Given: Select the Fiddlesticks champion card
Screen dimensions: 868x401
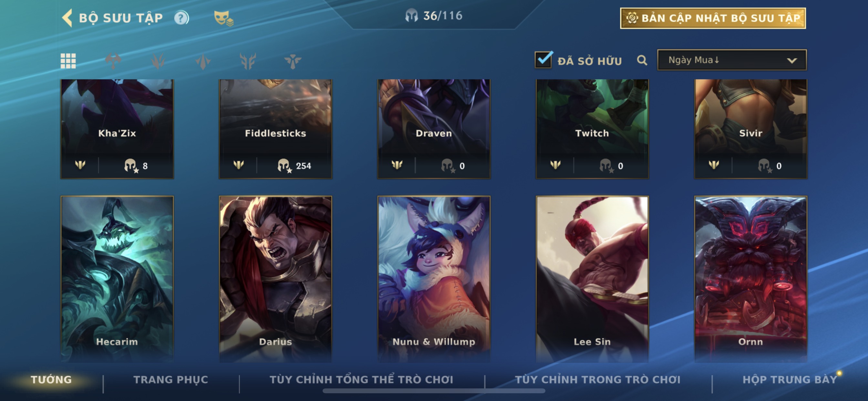Looking at the screenshot, I should 275,129.
